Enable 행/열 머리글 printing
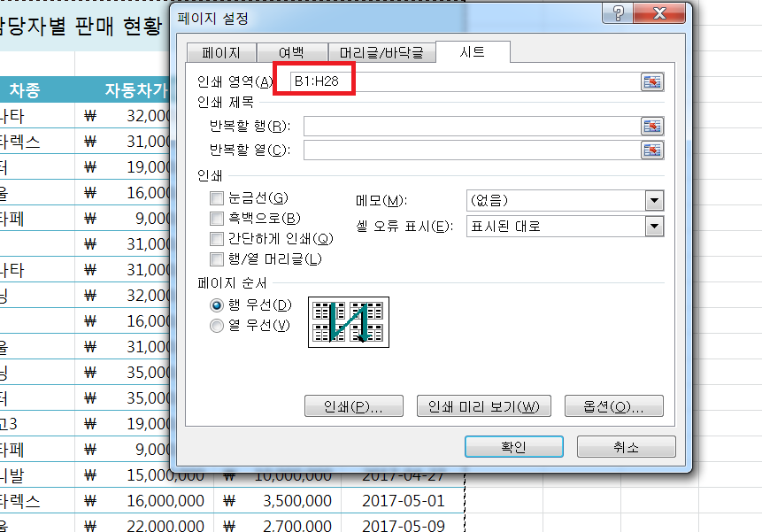The height and width of the screenshot is (532, 762). coord(217,259)
